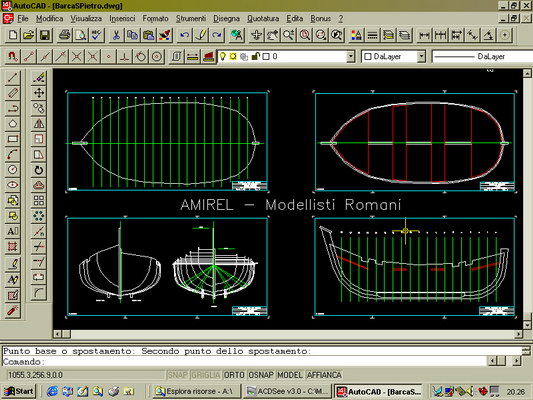The image size is (533, 400).
Task: Toggle MODEL space button in status bar
Action: 290,375
